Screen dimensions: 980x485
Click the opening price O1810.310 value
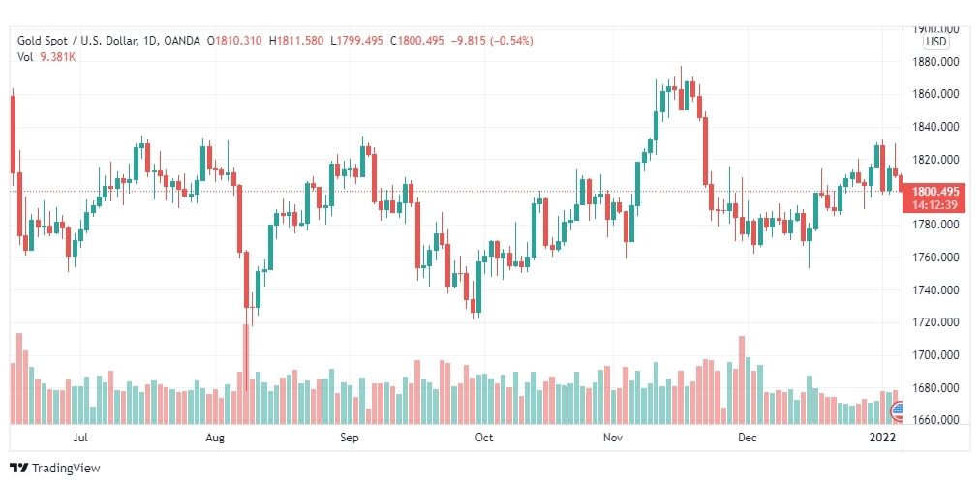[x=235, y=41]
